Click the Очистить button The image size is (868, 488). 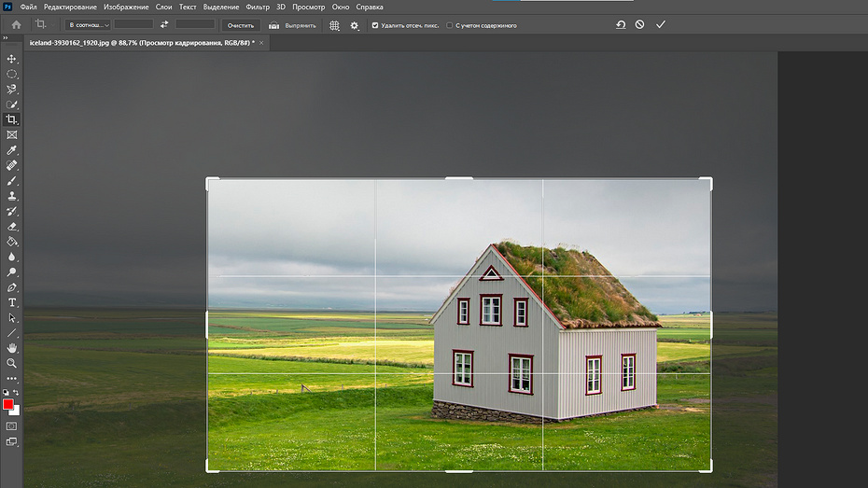pyautogui.click(x=241, y=25)
